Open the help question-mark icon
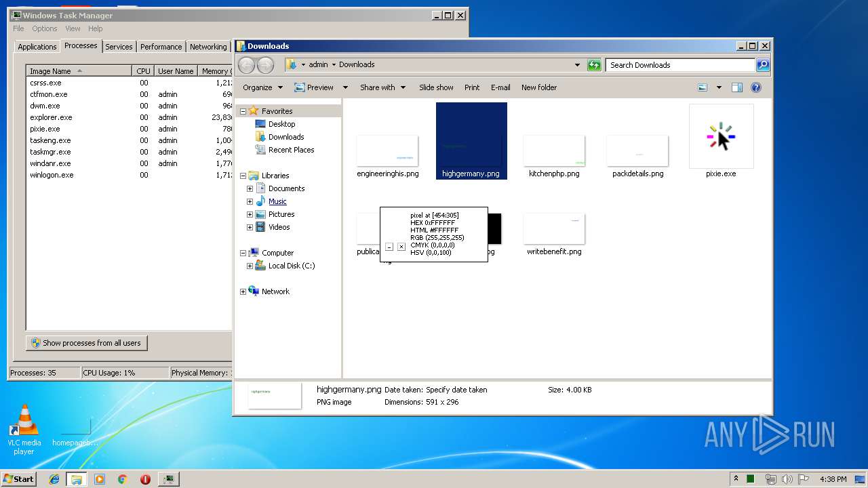This screenshot has width=868, height=488. (756, 87)
